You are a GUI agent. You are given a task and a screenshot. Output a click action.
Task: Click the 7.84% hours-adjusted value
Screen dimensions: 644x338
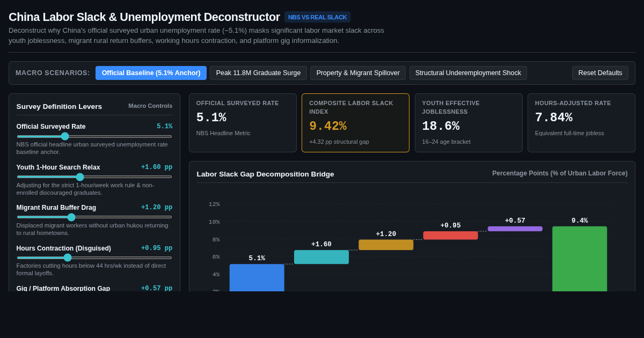[554, 118]
